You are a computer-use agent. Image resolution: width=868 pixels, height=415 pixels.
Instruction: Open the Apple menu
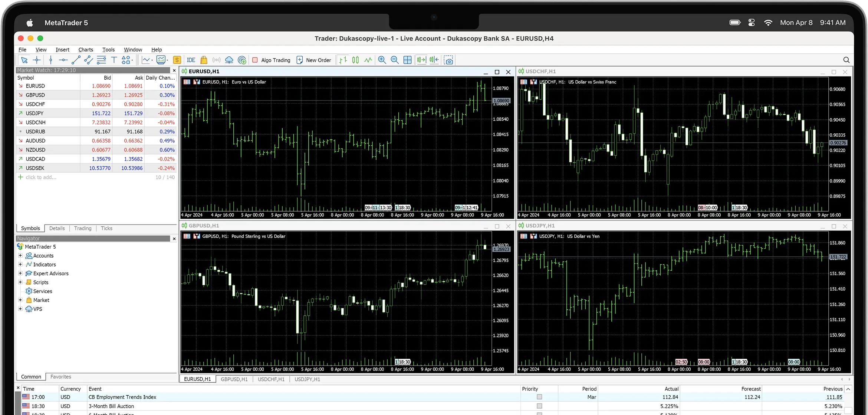pos(30,23)
